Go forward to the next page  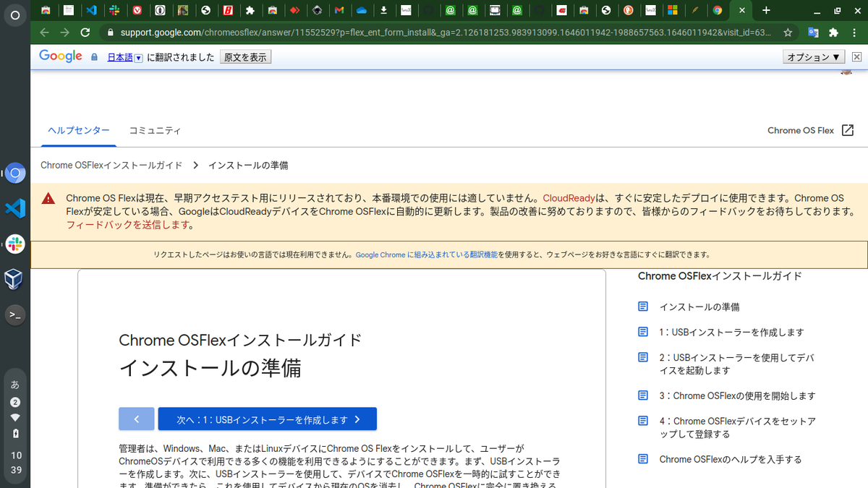coord(64,33)
